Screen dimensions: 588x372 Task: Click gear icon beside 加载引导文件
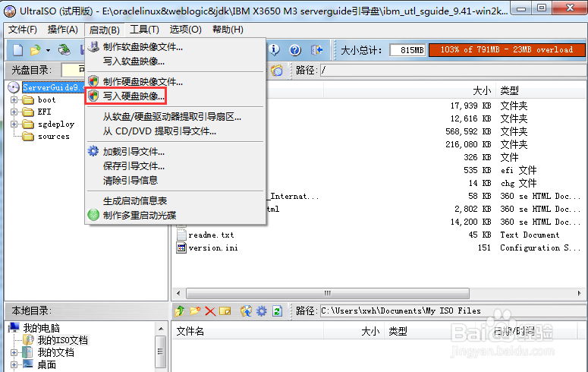(x=93, y=151)
